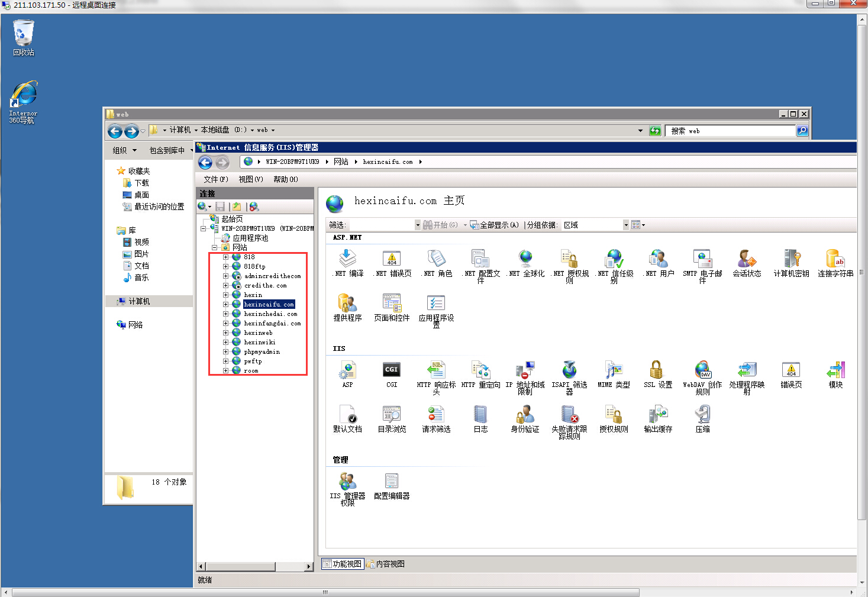868x597 pixels.
Task: Open the 分组依据 区域 dropdown
Action: [x=626, y=225]
